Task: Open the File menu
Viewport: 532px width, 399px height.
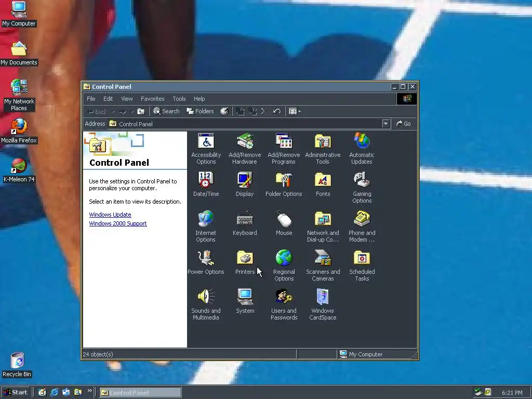Action: [91, 99]
